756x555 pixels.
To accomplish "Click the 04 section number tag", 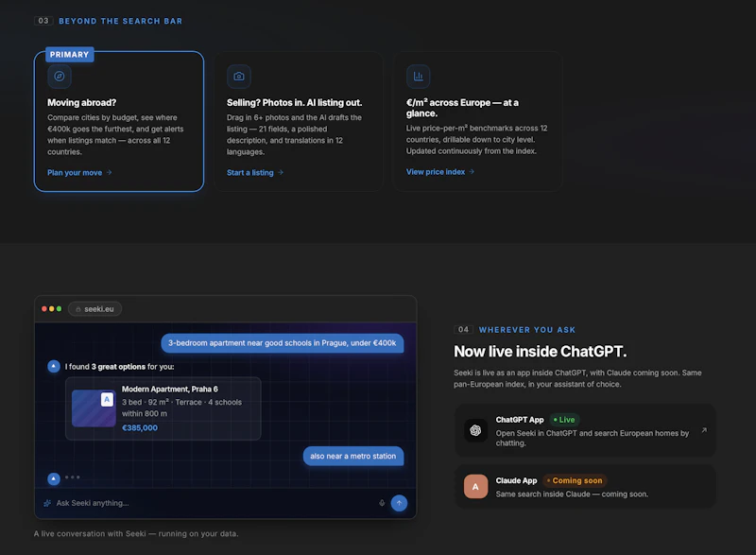I will [463, 329].
